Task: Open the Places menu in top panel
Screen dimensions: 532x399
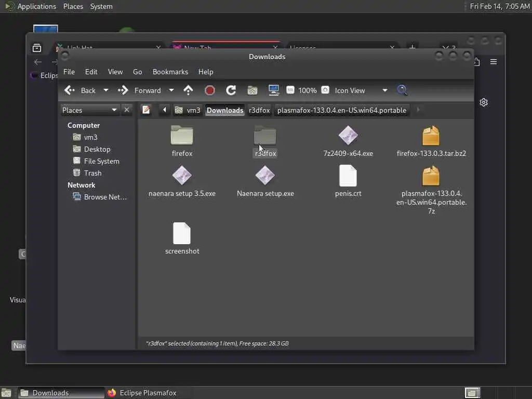Action: (73, 6)
